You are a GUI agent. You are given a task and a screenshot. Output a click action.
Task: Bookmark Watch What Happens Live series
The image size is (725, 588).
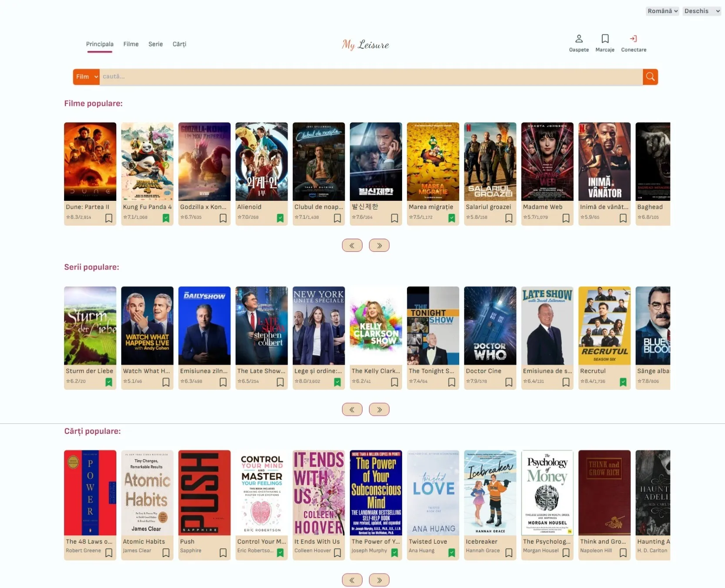tap(166, 382)
